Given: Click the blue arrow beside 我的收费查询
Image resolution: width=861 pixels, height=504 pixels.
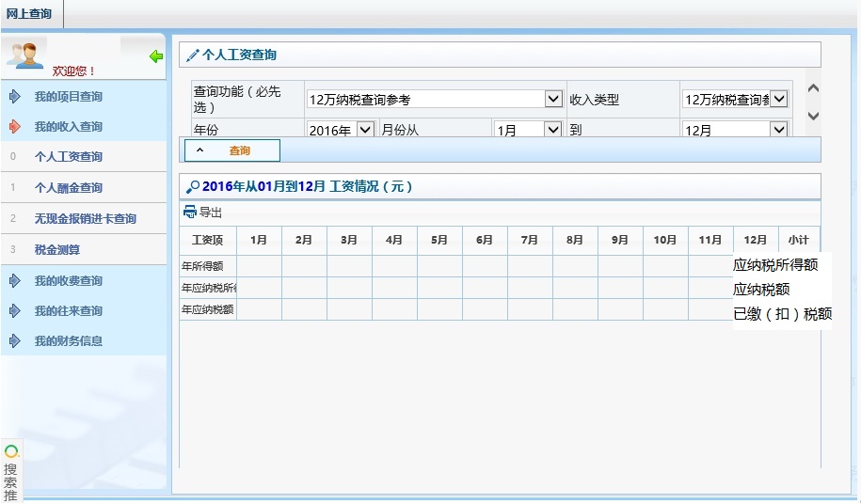Looking at the screenshot, I should coord(14,281).
